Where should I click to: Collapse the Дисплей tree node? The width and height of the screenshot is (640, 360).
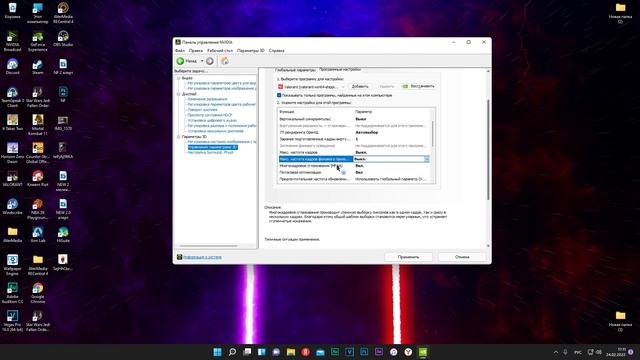pyautogui.click(x=178, y=94)
